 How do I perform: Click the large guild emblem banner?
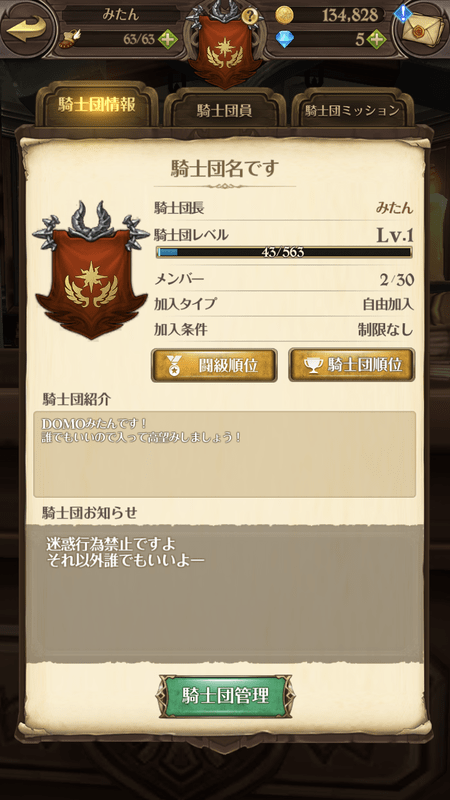pyautogui.click(x=87, y=270)
